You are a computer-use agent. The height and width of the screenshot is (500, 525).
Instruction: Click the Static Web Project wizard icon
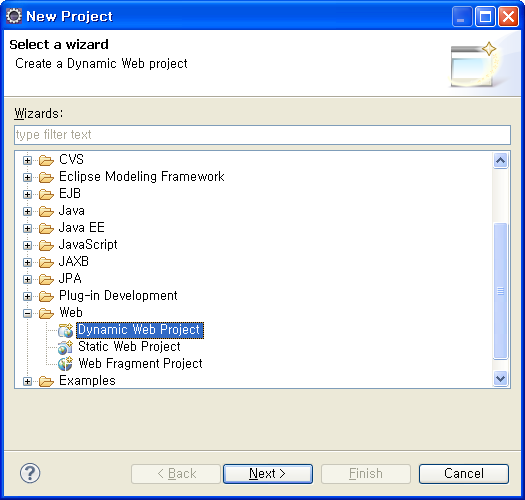[x=65, y=348]
